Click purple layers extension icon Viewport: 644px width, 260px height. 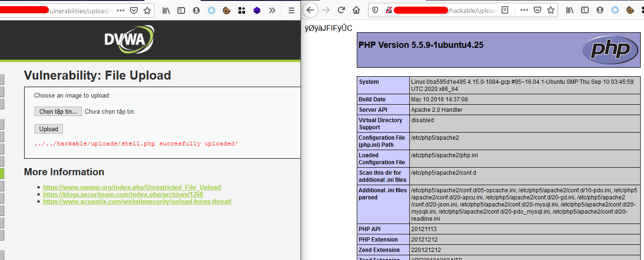256,10
